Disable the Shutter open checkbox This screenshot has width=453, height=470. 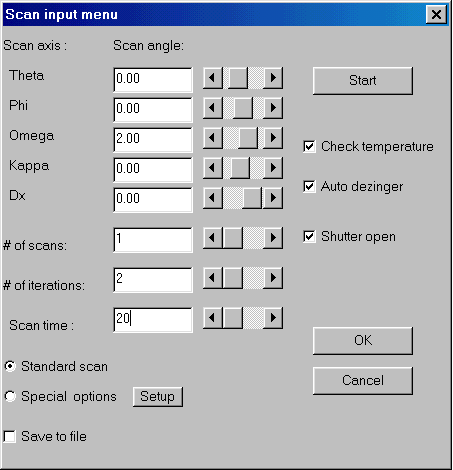coord(309,237)
